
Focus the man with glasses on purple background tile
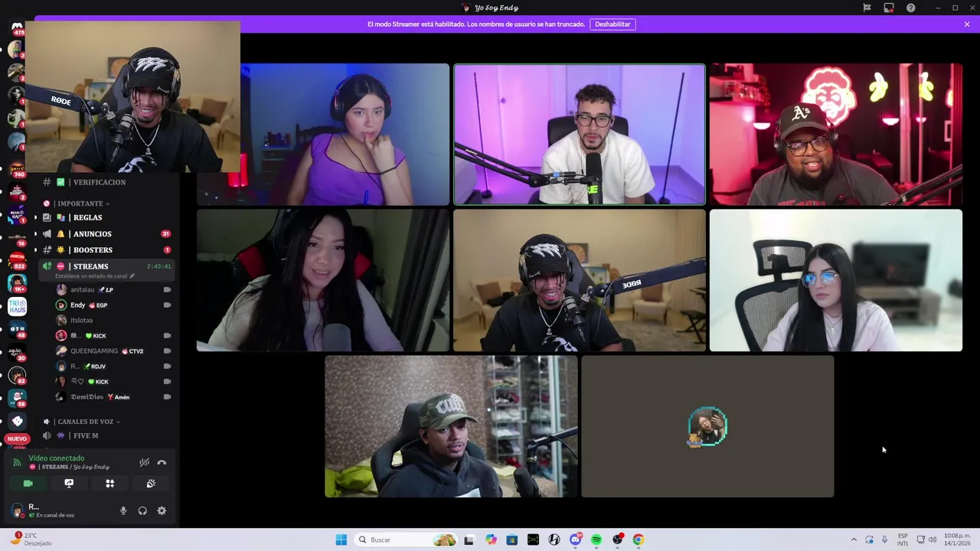click(x=580, y=135)
